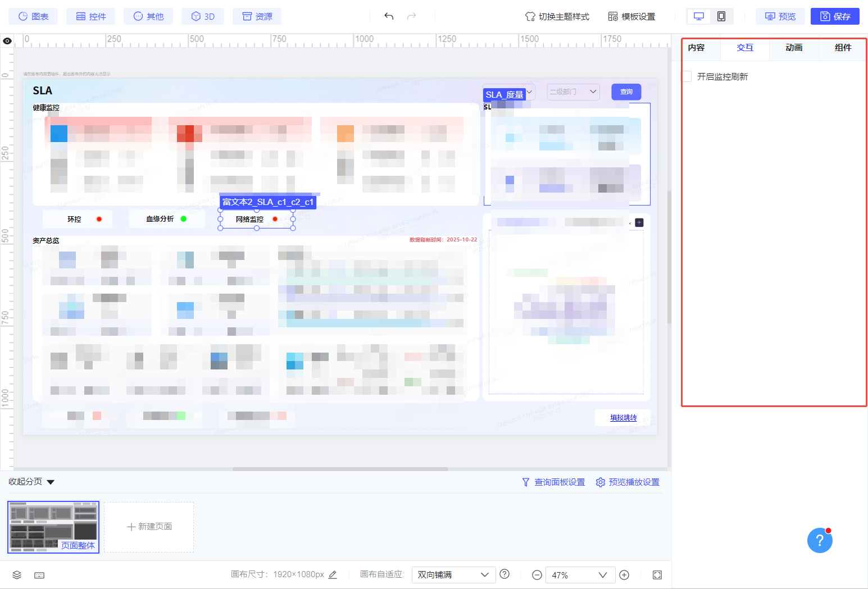
Task: Open the 双向铺满 adaptive dropdown
Action: [x=453, y=575]
